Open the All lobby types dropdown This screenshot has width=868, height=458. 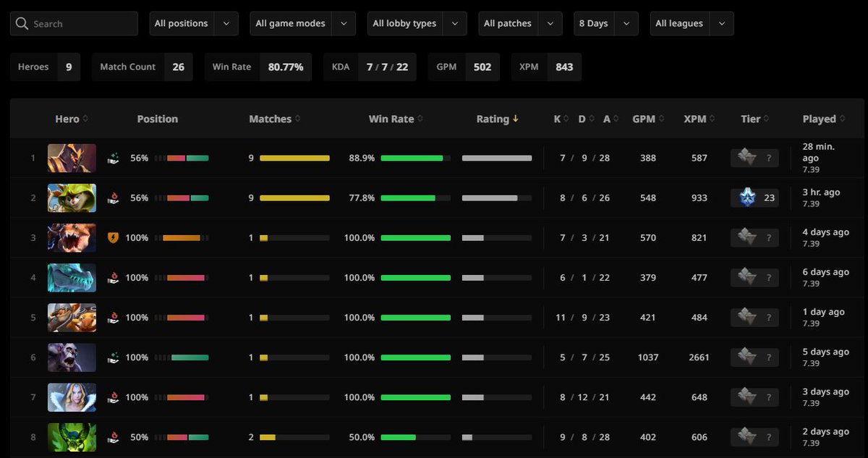(417, 23)
